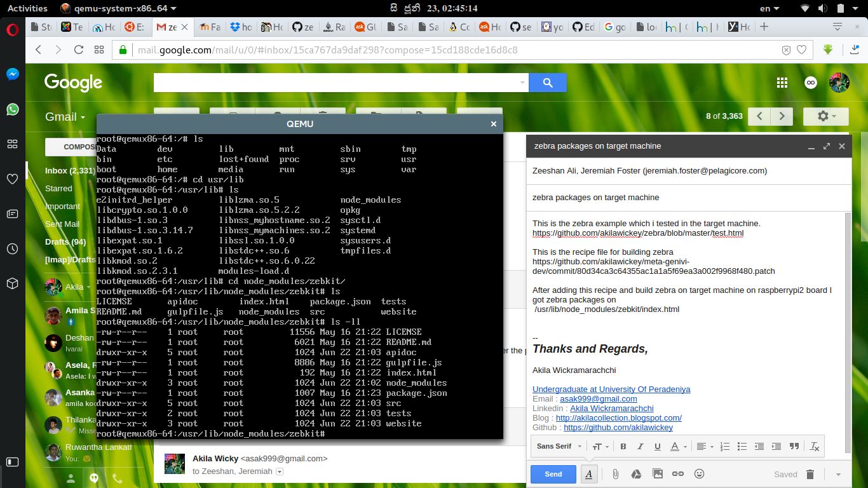Image resolution: width=868 pixels, height=488 pixels.
Task: Open the Linkedin Akila Wickramarachchi link
Action: [612, 409]
